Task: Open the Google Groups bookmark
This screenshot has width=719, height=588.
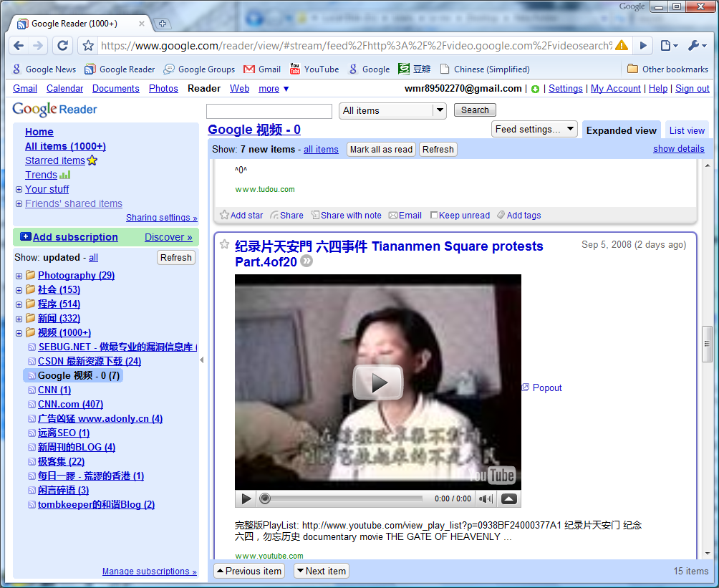Action: point(200,69)
